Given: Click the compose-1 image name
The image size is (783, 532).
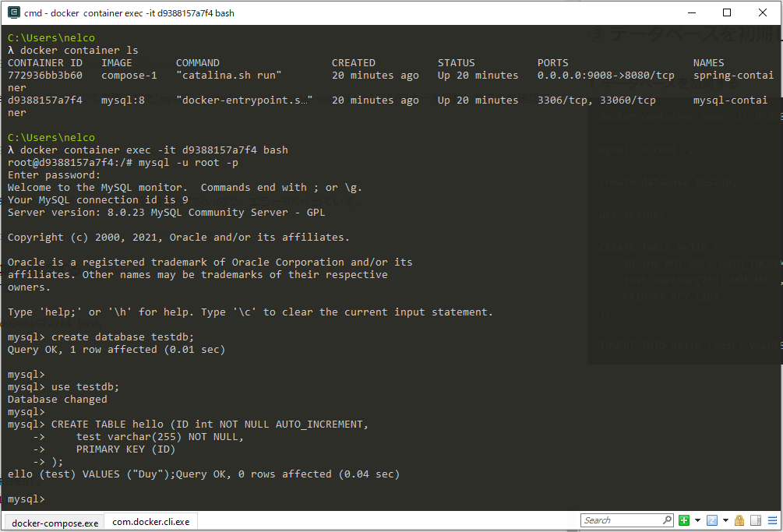Looking at the screenshot, I should [129, 76].
